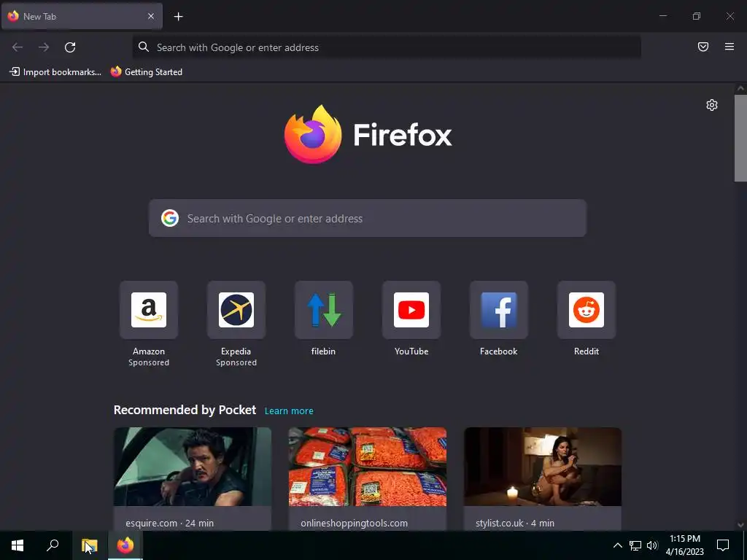Click the stylist.co.uk · 4 min caption
The image size is (747, 560).
(x=515, y=523)
